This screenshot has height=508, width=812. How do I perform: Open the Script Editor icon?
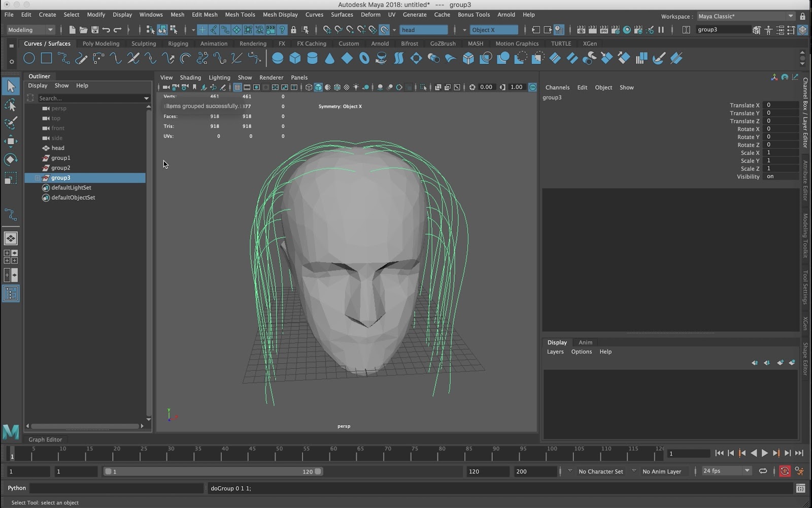coord(800,488)
